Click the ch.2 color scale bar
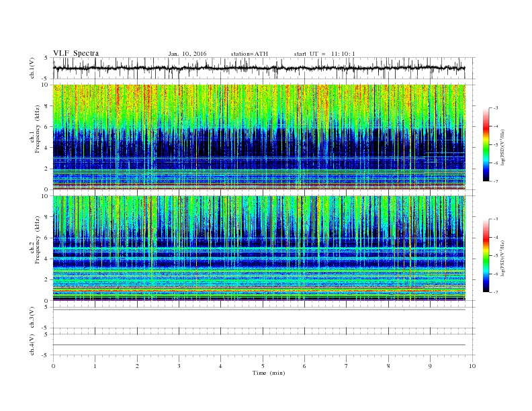Viewport: 532px width, 411px height. (486, 256)
